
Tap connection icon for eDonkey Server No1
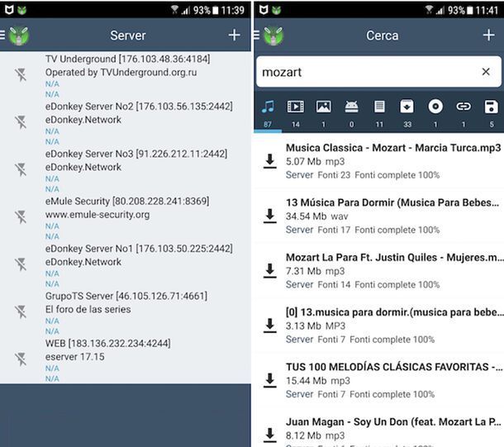pos(21,264)
